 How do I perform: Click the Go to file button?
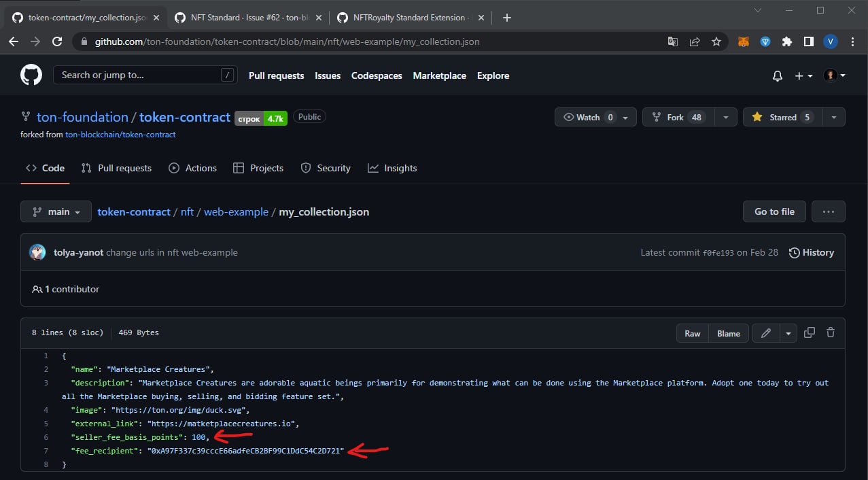774,212
